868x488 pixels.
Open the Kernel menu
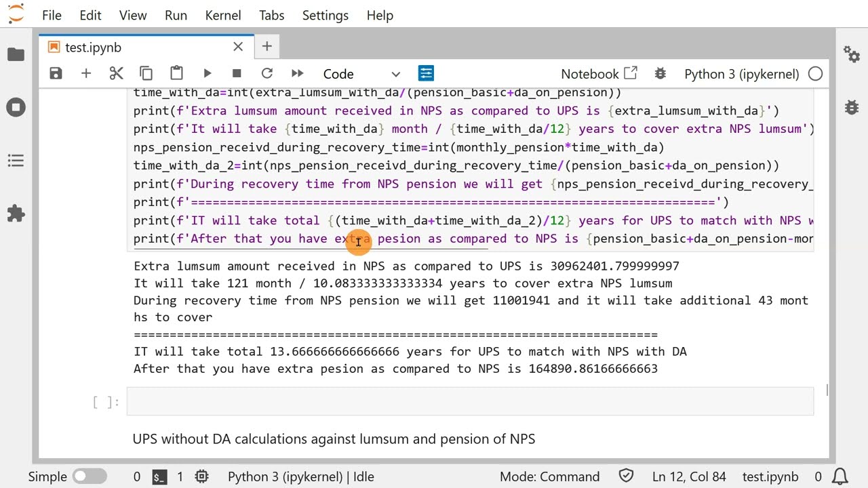[223, 15]
